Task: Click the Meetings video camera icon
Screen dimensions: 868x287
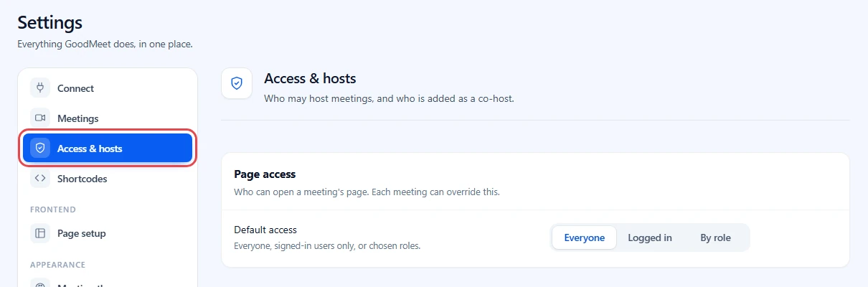Action: pos(40,118)
